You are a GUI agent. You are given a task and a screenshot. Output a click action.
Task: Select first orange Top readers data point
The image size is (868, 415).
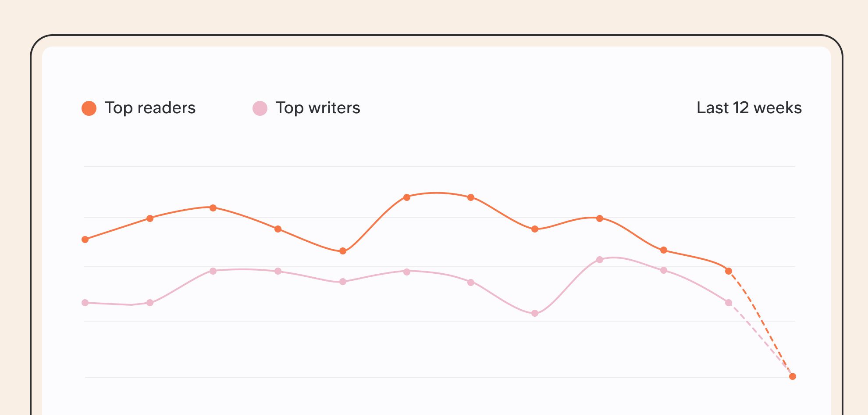[85, 240]
